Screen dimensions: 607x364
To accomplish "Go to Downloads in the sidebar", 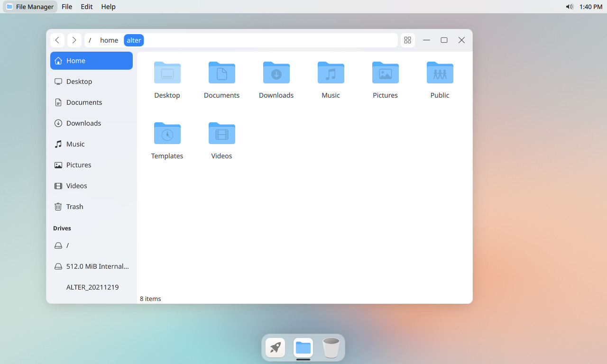I will pyautogui.click(x=92, y=123).
